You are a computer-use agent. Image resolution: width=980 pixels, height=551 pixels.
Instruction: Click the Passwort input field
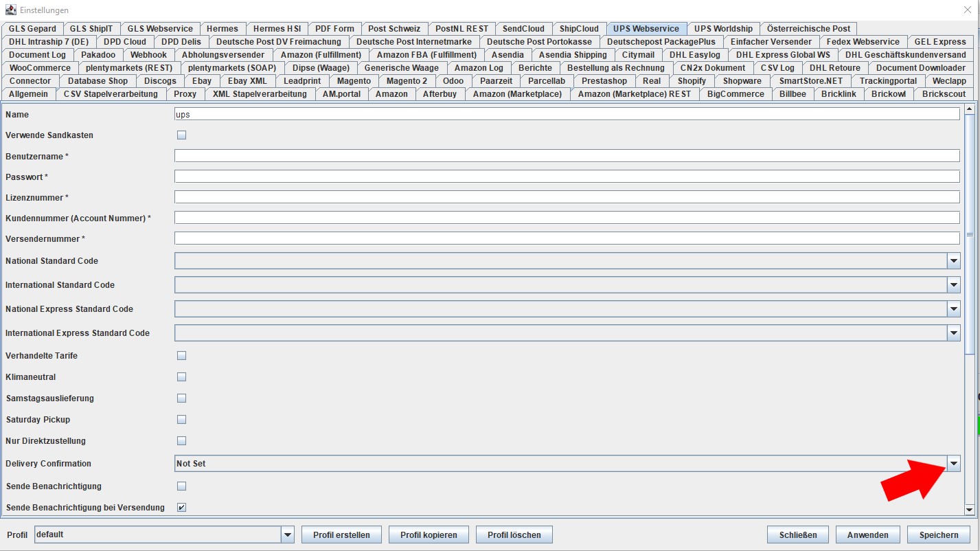click(567, 177)
